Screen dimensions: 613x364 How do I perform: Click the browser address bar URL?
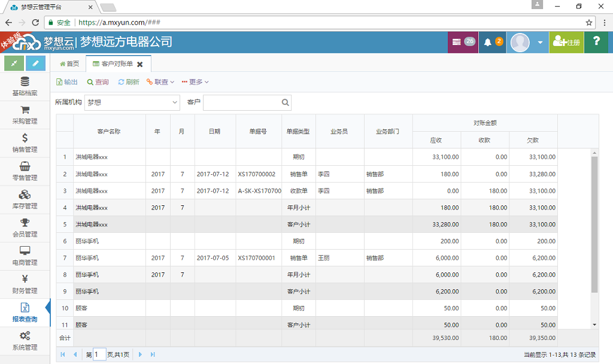click(x=119, y=23)
